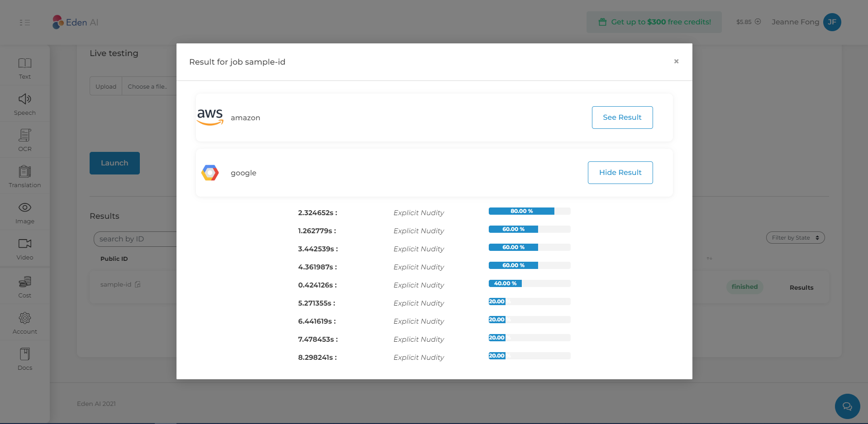This screenshot has height=424, width=868.
Task: Click the Launch button
Action: (114, 163)
